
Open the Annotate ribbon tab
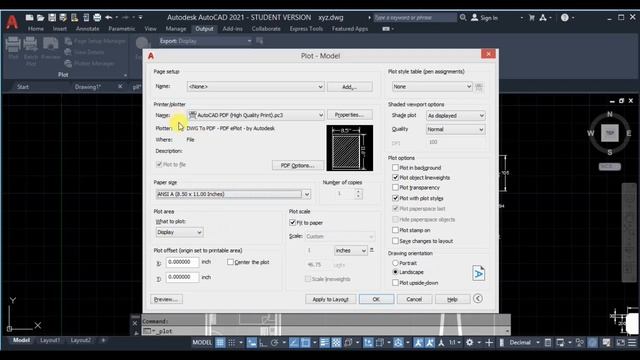point(87,29)
